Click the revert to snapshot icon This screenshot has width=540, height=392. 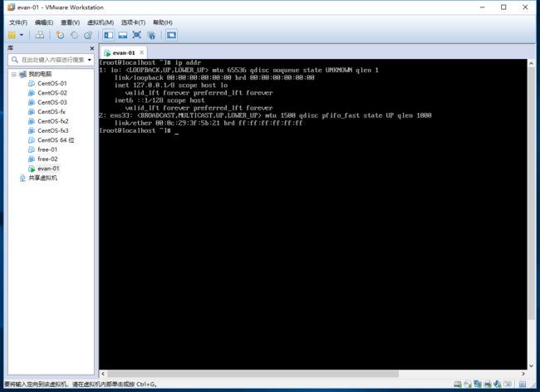click(x=74, y=35)
